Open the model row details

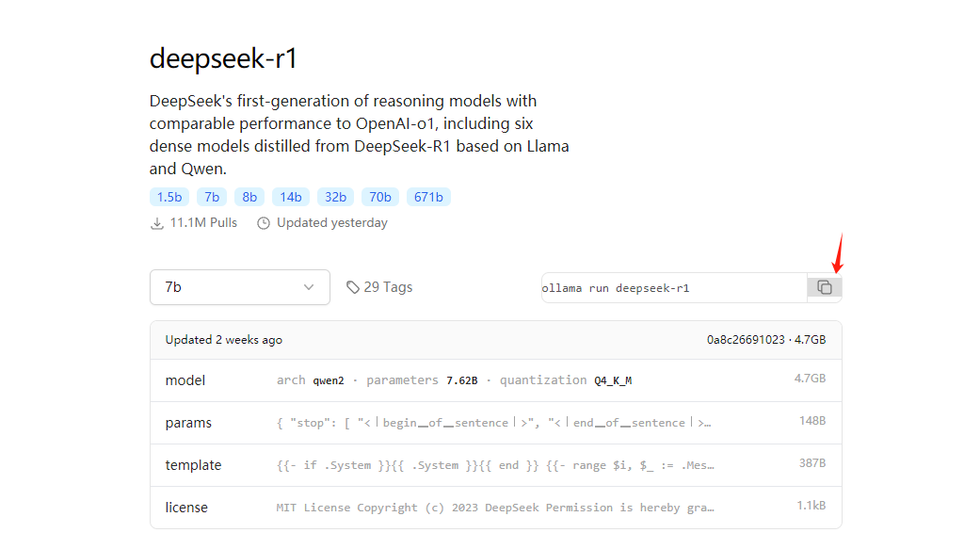pyautogui.click(x=495, y=380)
